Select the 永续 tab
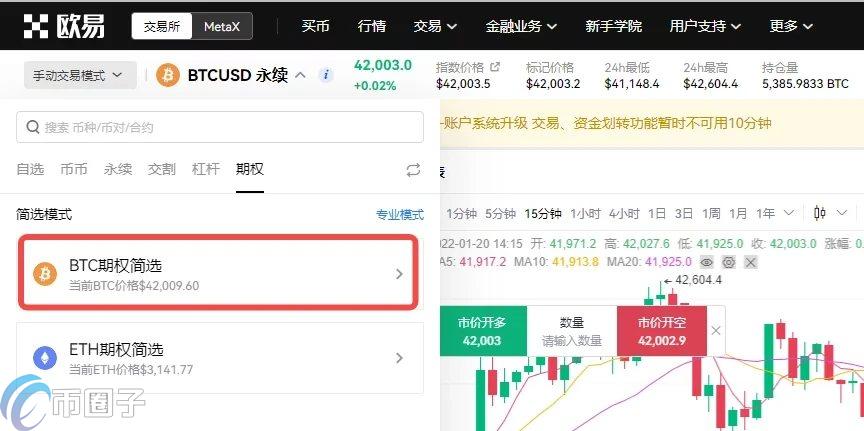 pyautogui.click(x=118, y=169)
